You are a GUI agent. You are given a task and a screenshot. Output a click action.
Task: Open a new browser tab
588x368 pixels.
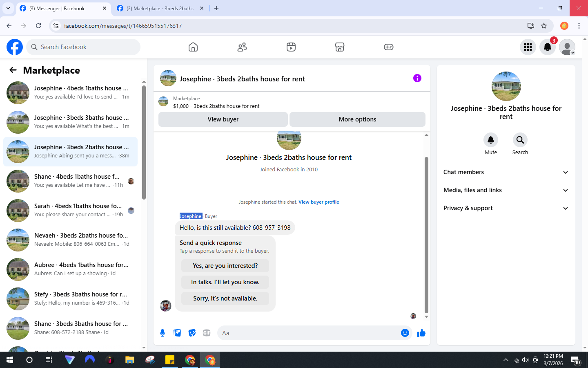tap(216, 8)
